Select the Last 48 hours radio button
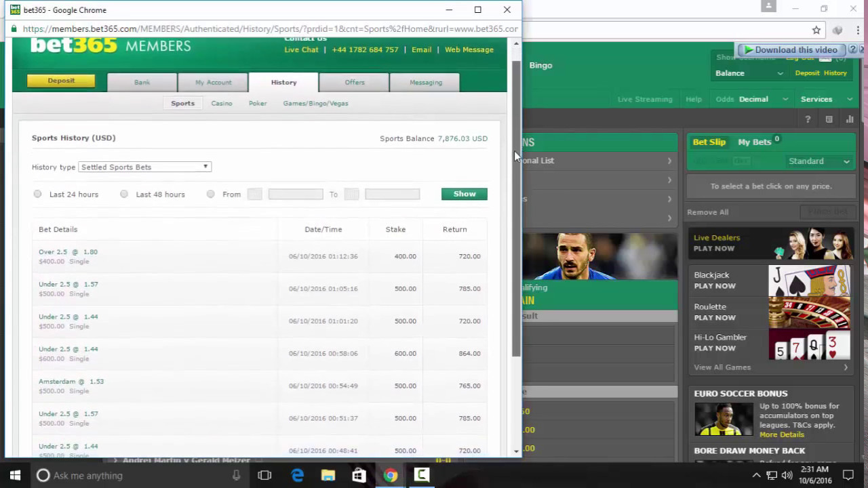This screenshot has height=488, width=868. click(x=124, y=194)
